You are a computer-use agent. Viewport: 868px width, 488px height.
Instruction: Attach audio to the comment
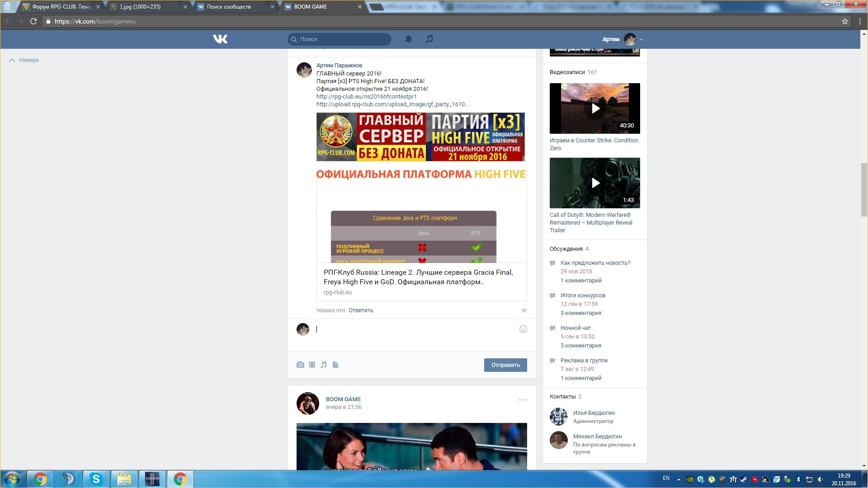click(x=324, y=365)
